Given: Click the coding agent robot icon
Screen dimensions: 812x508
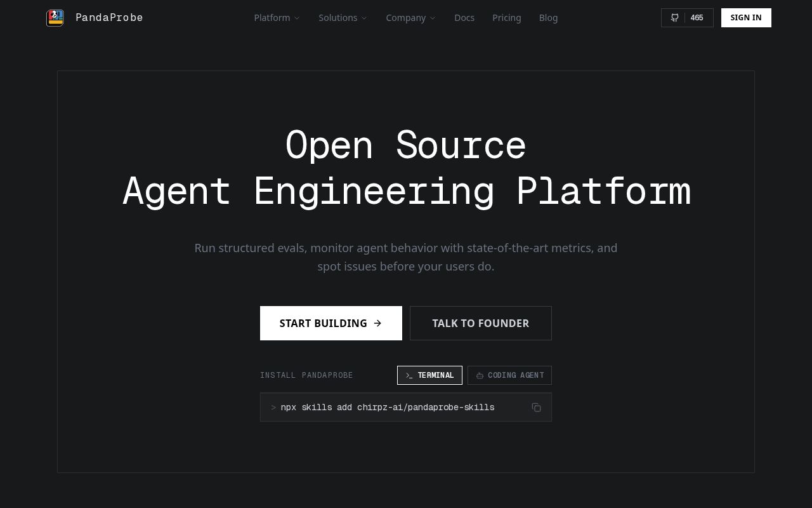Looking at the screenshot, I should (x=480, y=375).
